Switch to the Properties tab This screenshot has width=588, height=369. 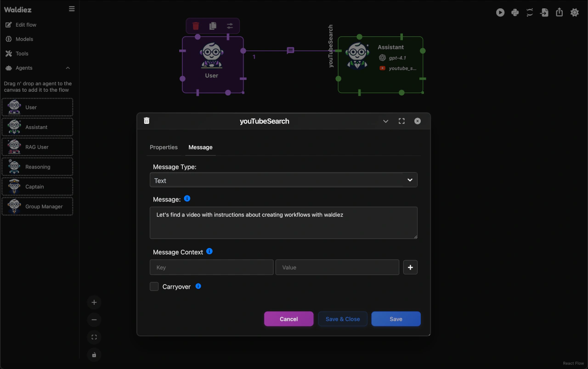(164, 147)
